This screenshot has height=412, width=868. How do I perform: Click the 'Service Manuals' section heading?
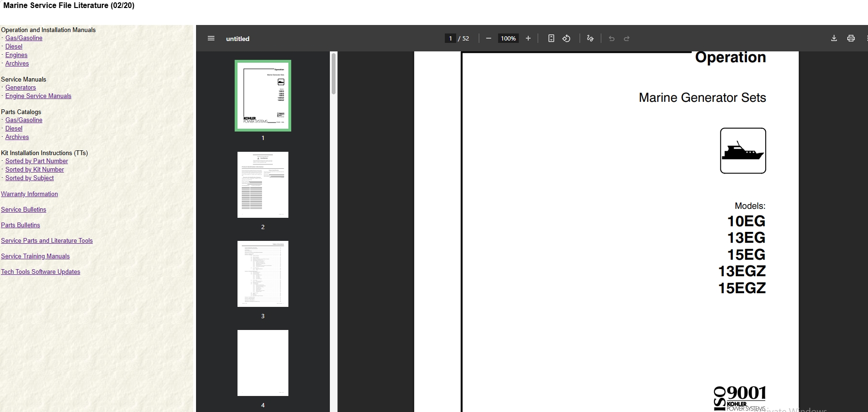coord(24,80)
